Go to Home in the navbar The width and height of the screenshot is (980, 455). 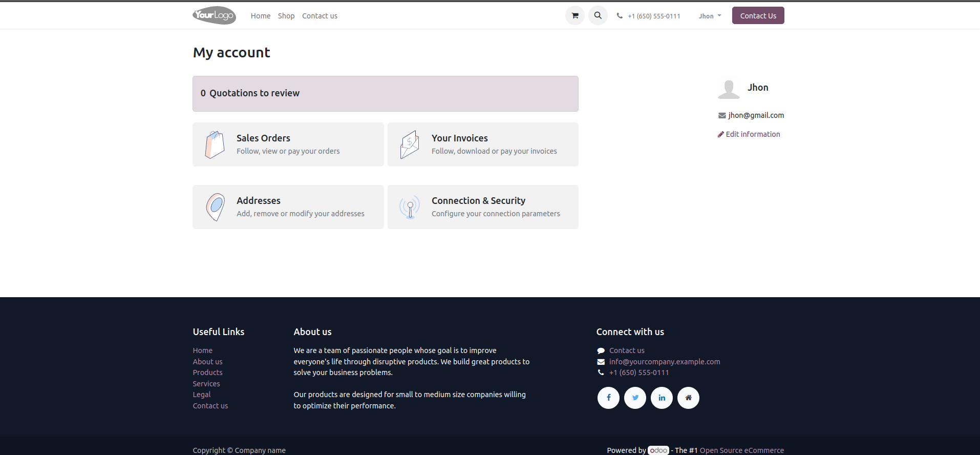coord(261,16)
